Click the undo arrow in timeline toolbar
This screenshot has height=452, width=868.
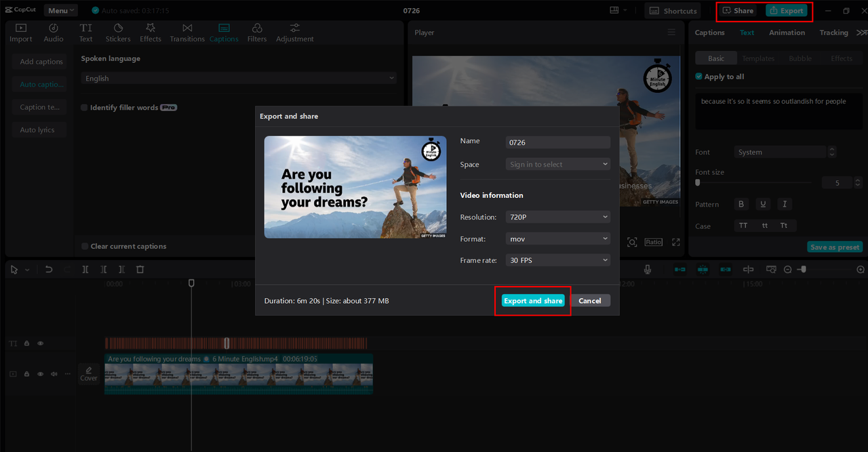click(x=49, y=269)
